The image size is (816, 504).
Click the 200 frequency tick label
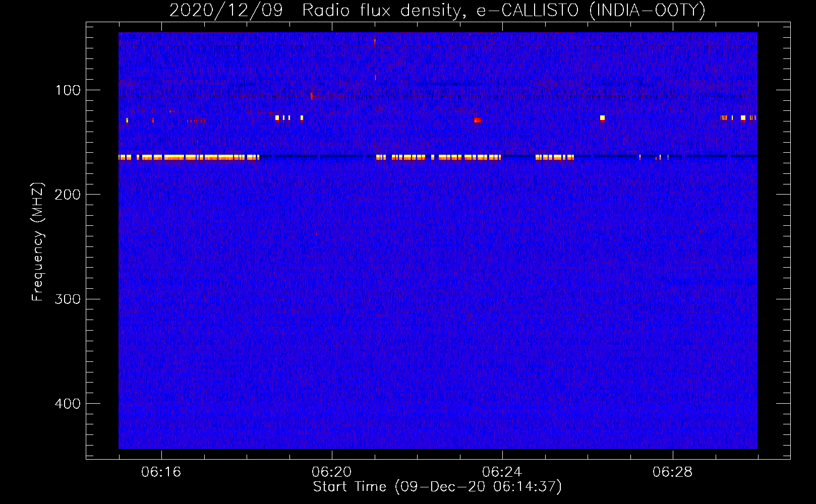point(68,195)
